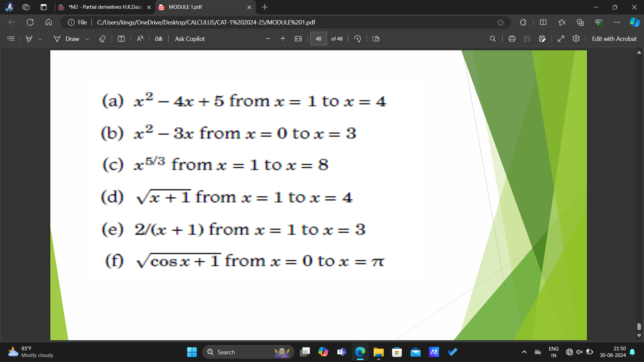Open find in PDF search
The image size is (644, 362).
pos(493,39)
